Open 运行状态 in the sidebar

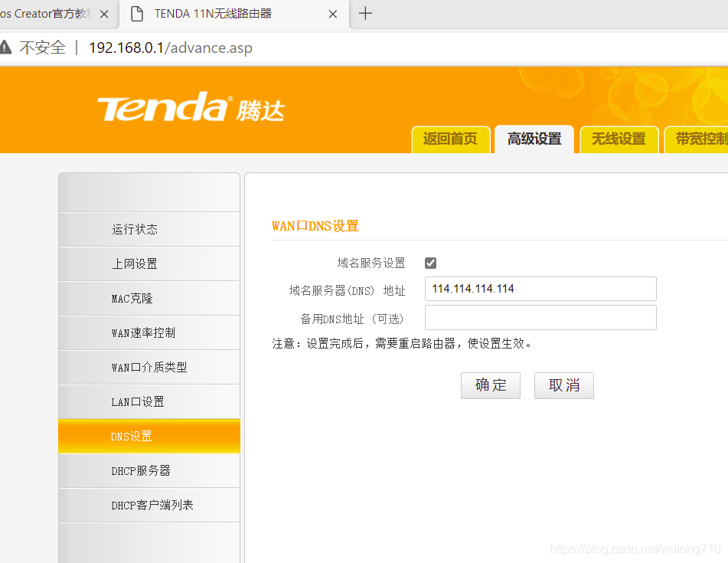click(x=149, y=229)
